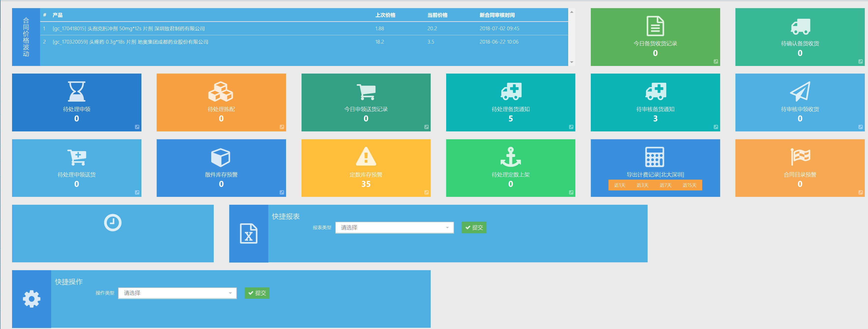Click the 待处理拣配 boxes icon
The height and width of the screenshot is (329, 868).
point(221,91)
